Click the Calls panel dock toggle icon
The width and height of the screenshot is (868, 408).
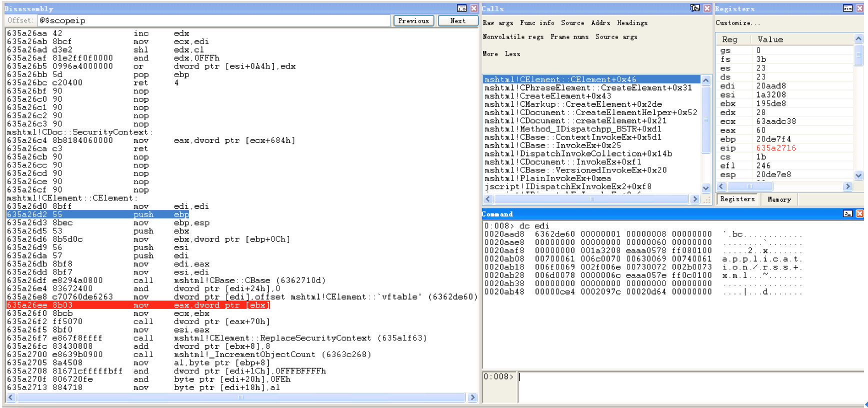point(695,8)
